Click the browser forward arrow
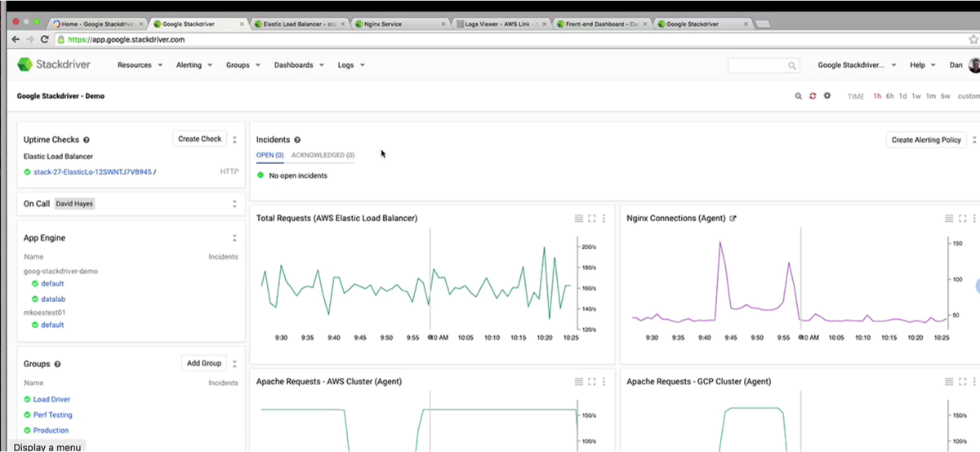 pyautogui.click(x=31, y=39)
